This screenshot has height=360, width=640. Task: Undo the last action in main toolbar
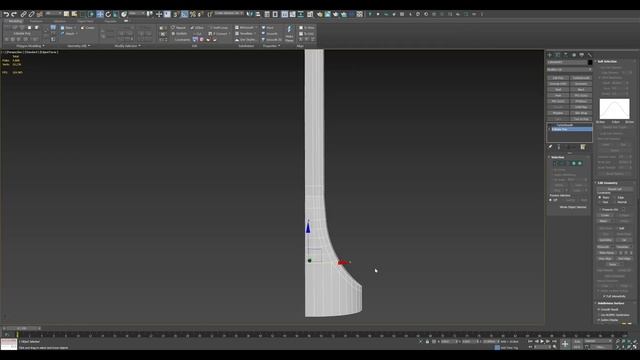[x=6, y=14]
